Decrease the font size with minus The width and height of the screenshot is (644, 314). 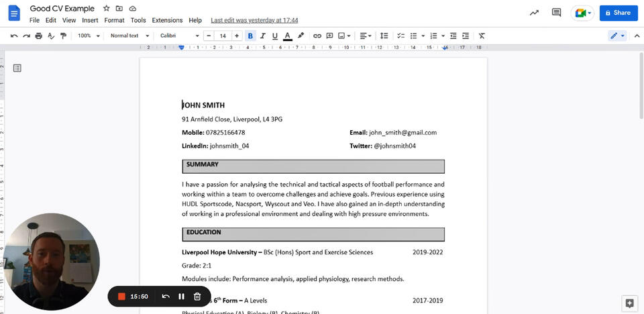coord(209,36)
